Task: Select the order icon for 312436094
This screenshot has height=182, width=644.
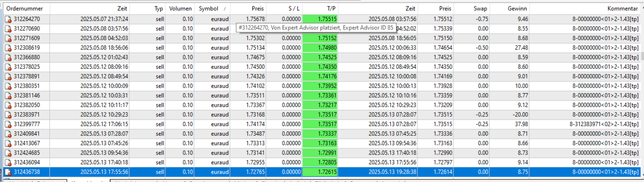Action: tap(8, 163)
